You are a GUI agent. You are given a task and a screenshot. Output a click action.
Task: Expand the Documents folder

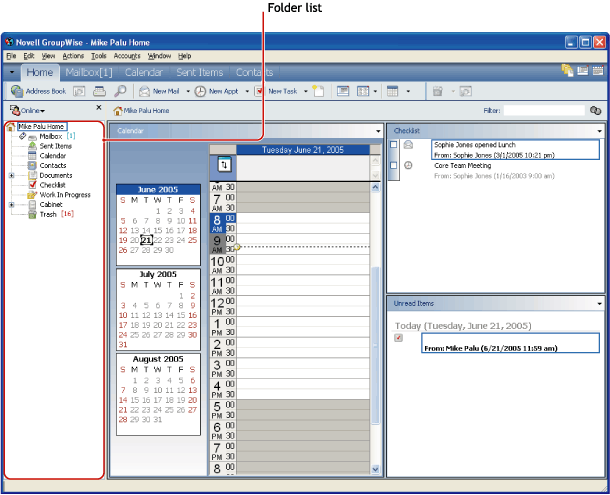(12, 176)
